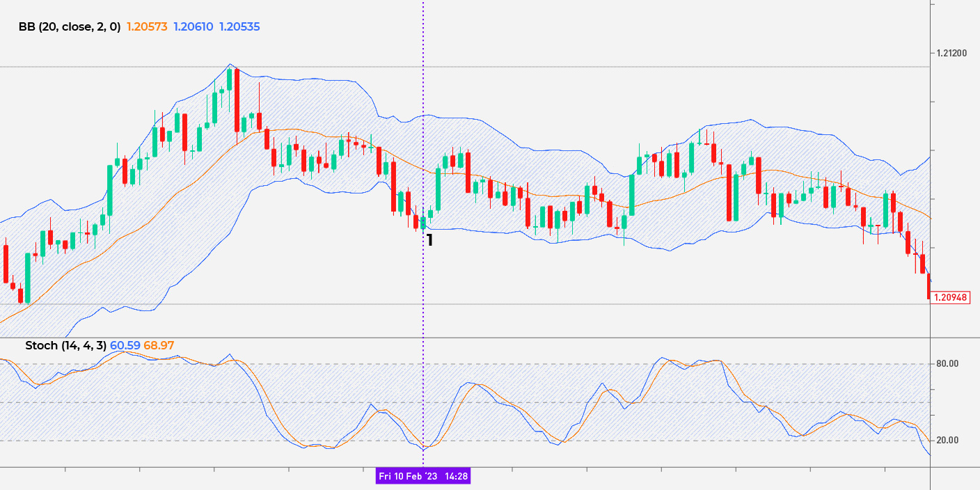Click the numbered marker 1 below the candle
Screen dimensions: 980x490
[429, 239]
